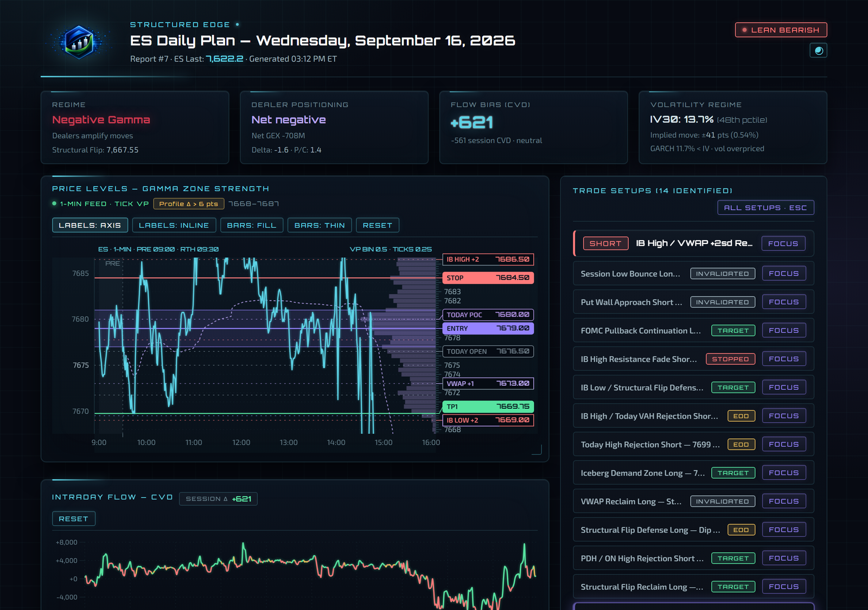868x610 pixels.
Task: Reset the Intraday Flow CVD chart
Action: (x=74, y=519)
